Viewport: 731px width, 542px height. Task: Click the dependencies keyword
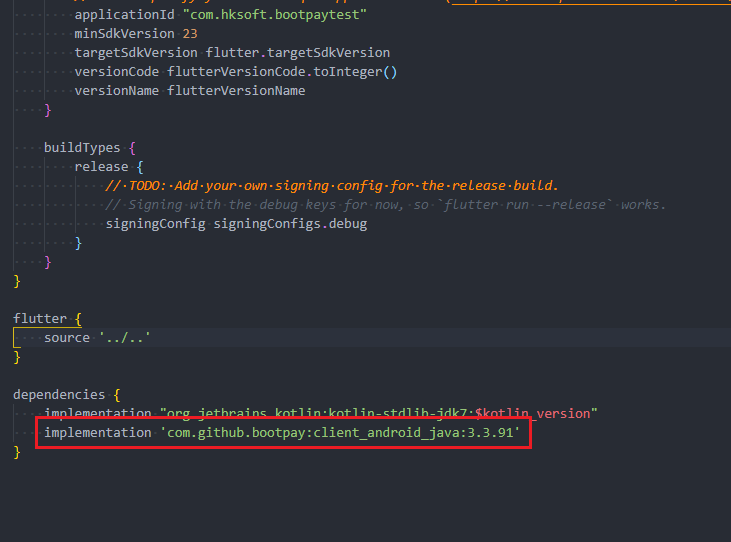coord(56,394)
